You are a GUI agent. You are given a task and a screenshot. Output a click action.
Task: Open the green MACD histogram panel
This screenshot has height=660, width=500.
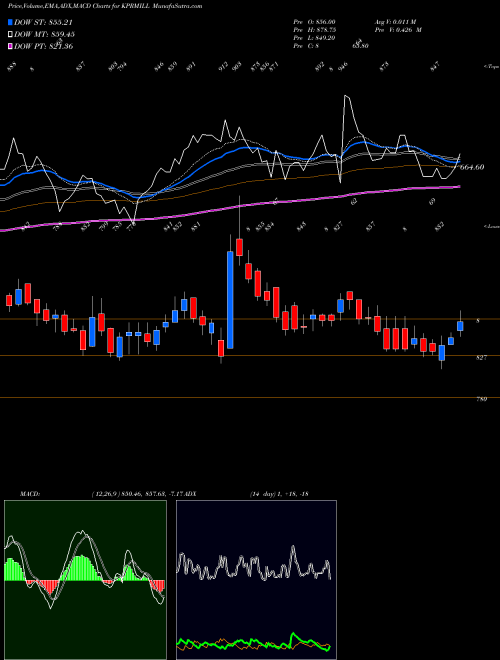[85, 580]
